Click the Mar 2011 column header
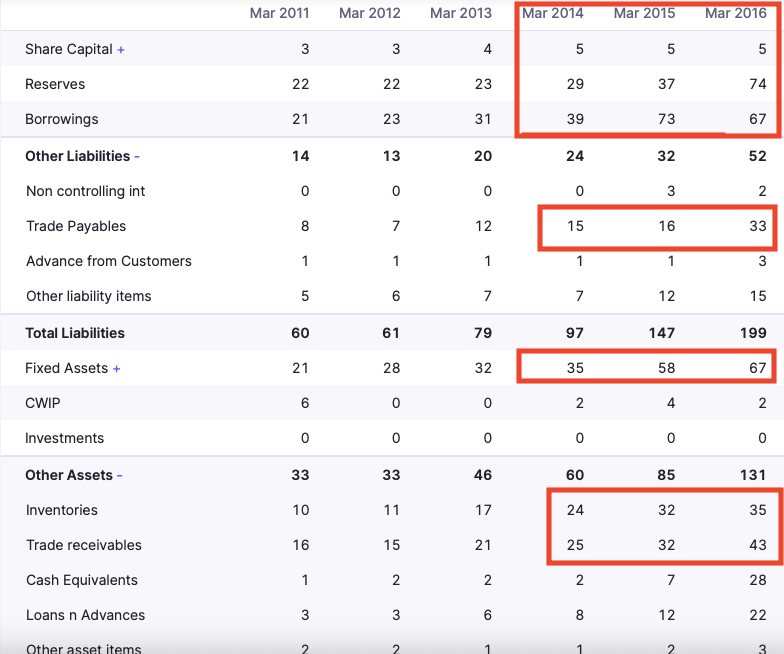The height and width of the screenshot is (654, 784). pos(279,13)
